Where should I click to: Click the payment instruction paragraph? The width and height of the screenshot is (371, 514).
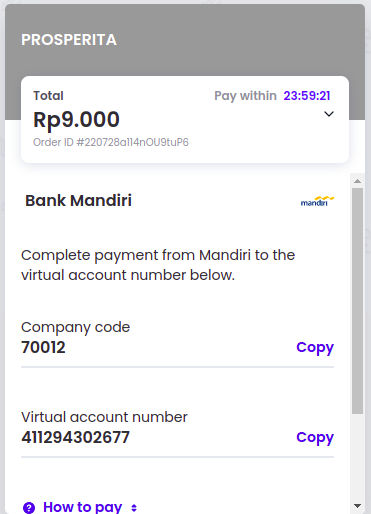tap(158, 265)
